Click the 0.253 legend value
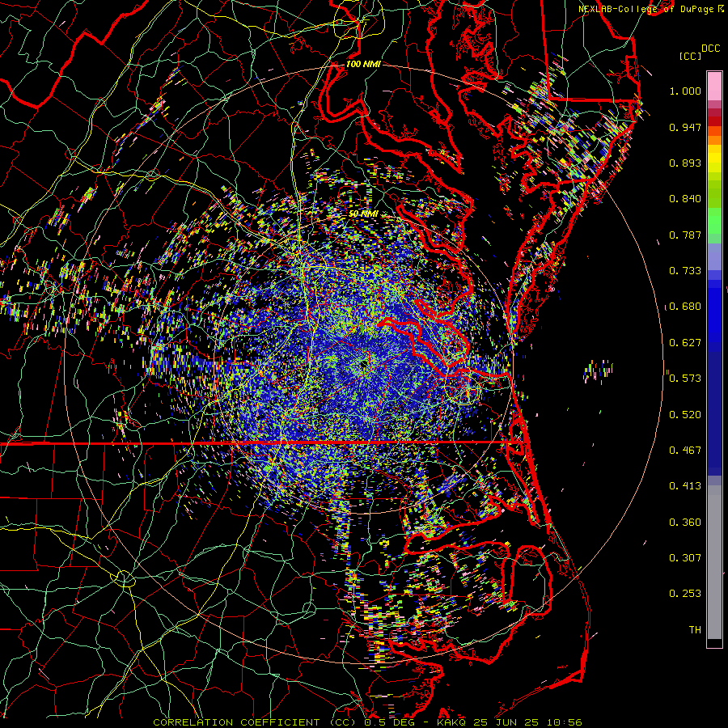The image size is (728, 728). coord(685,594)
